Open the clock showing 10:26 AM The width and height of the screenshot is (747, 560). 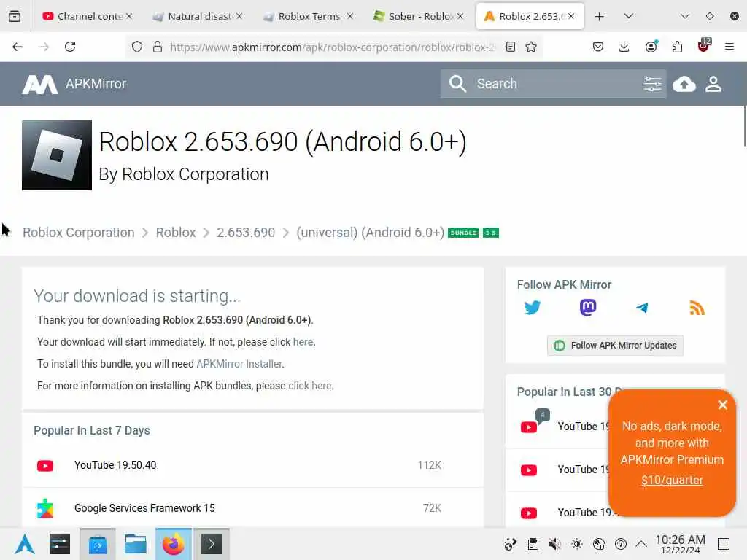point(680,544)
